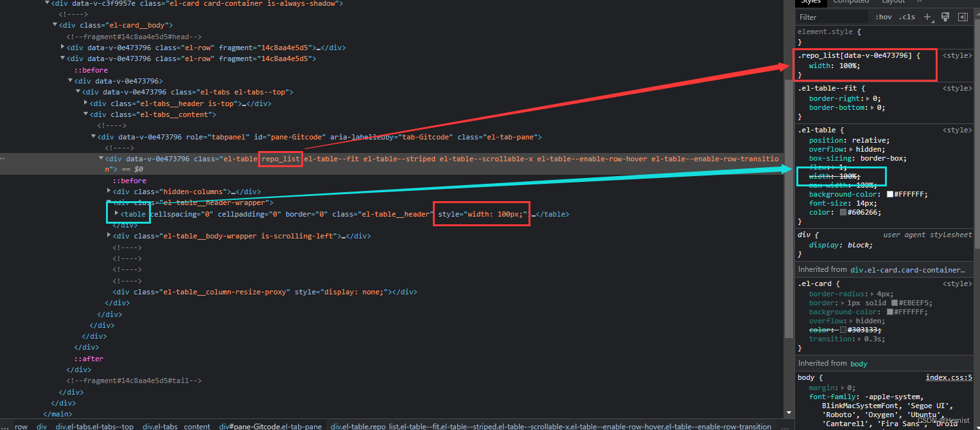Image resolution: width=980 pixels, height=430 pixels.
Task: Collapse the el-tabs__content div node
Action: 85,114
